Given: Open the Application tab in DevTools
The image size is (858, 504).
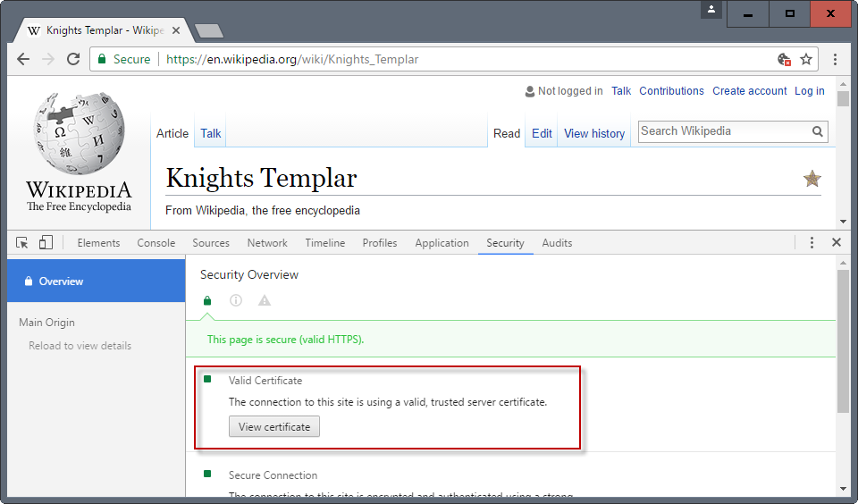Looking at the screenshot, I should (x=442, y=243).
